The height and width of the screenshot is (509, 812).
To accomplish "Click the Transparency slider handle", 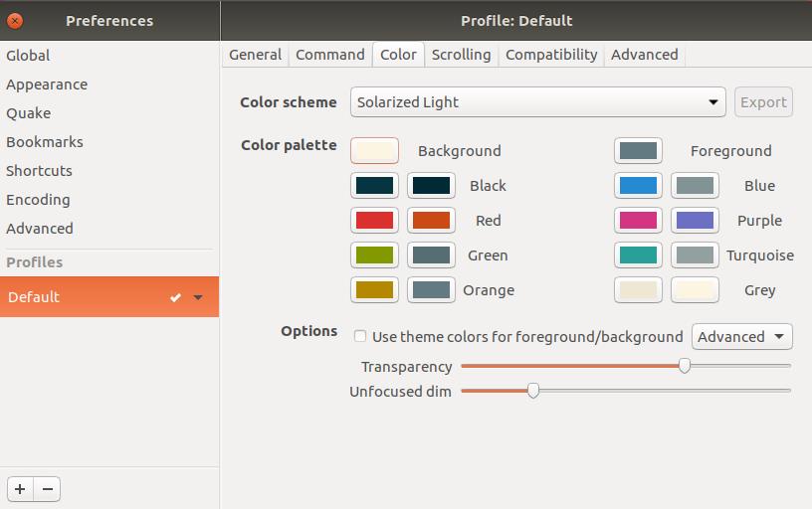I will pyautogui.click(x=685, y=366).
